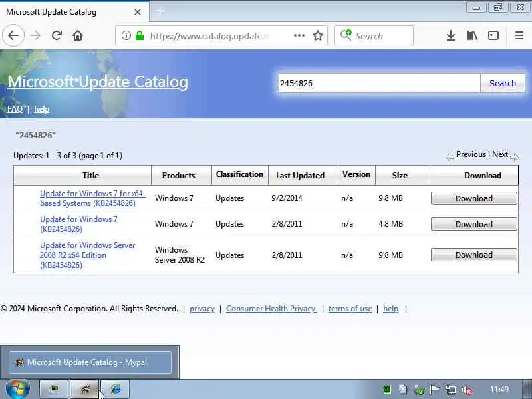Click the Updates: 1 - 3 of 3 text

tap(68, 156)
